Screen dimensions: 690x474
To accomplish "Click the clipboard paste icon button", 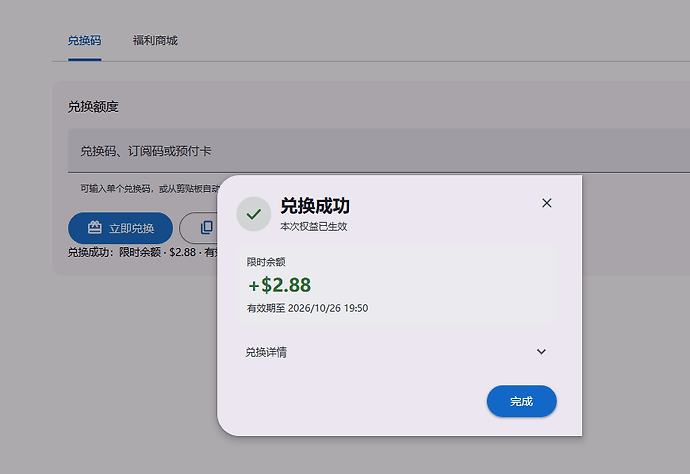I will [199, 228].
